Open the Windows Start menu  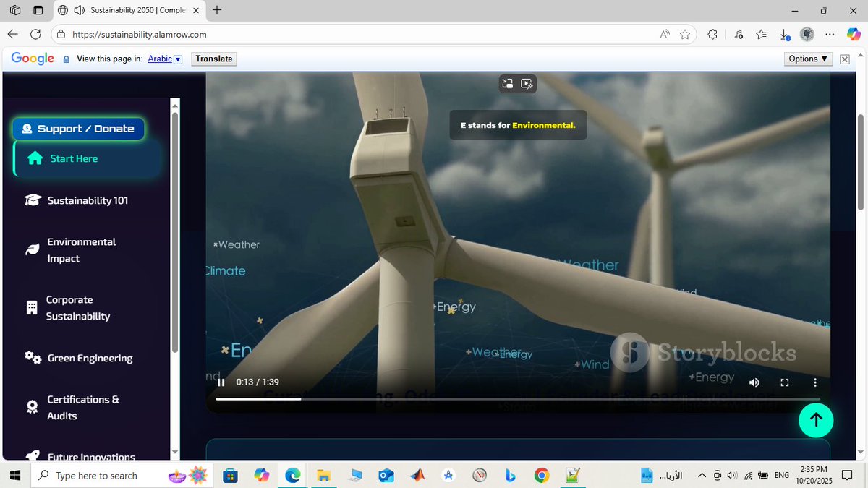click(14, 475)
